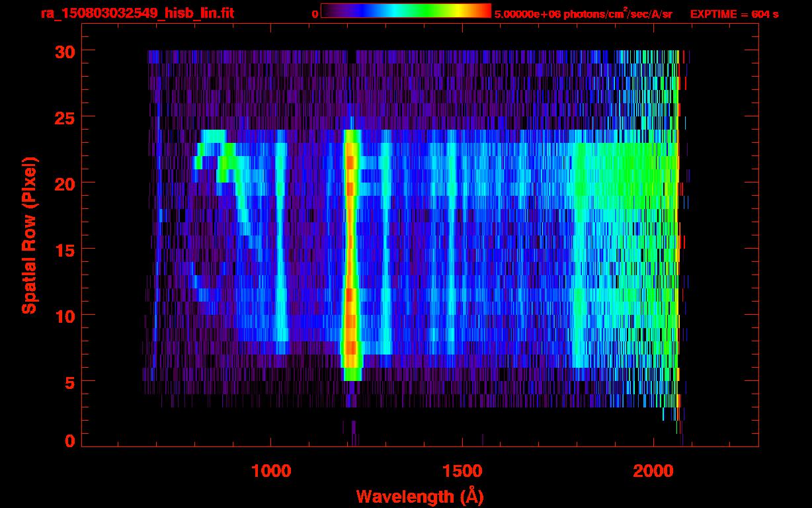Click the Spatial Row (Pixel) axis title
The height and width of the screenshot is (508, 812).
click(29, 235)
